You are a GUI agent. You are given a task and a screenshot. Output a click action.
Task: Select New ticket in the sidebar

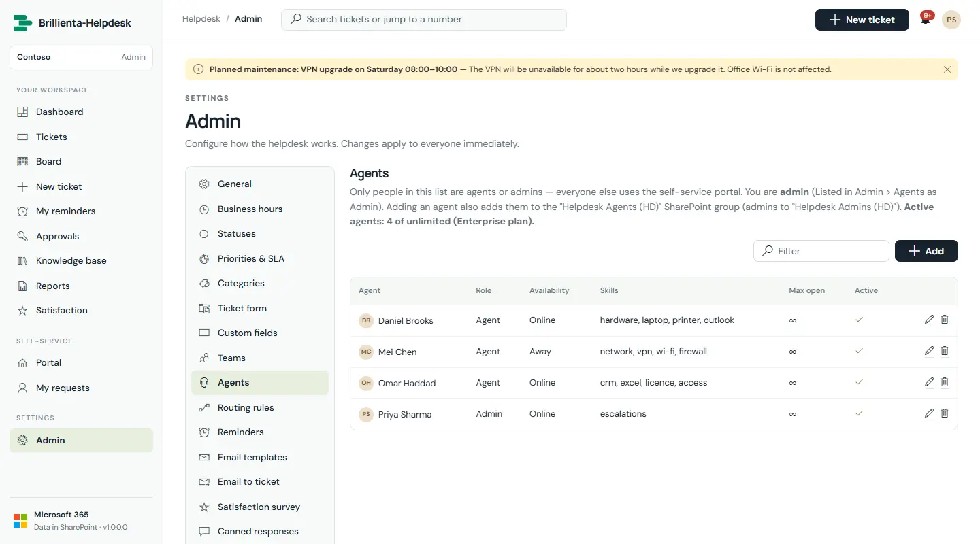tap(81, 186)
